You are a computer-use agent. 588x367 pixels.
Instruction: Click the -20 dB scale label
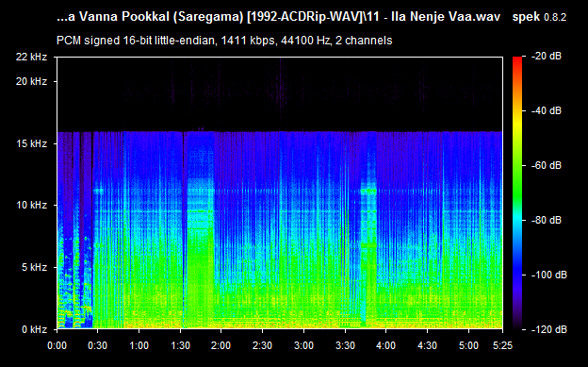tap(547, 56)
